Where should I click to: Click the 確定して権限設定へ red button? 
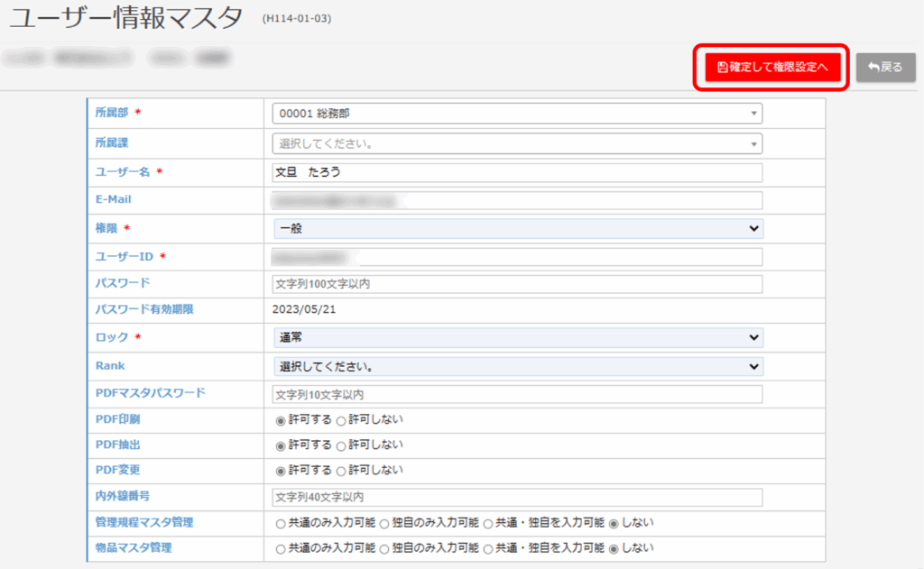coord(772,68)
